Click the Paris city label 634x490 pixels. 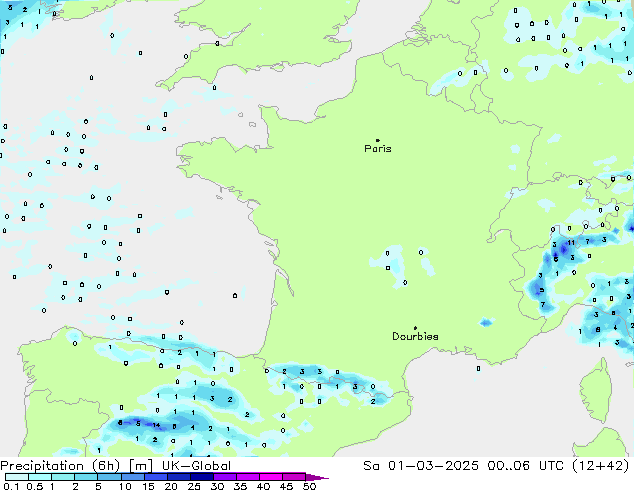(378, 149)
